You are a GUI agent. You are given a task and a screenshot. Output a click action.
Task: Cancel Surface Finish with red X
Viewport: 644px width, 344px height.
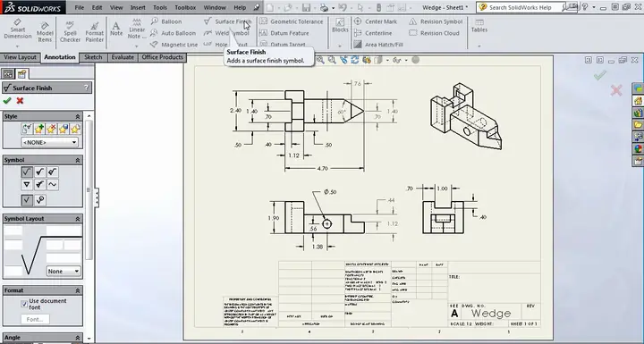click(x=20, y=101)
